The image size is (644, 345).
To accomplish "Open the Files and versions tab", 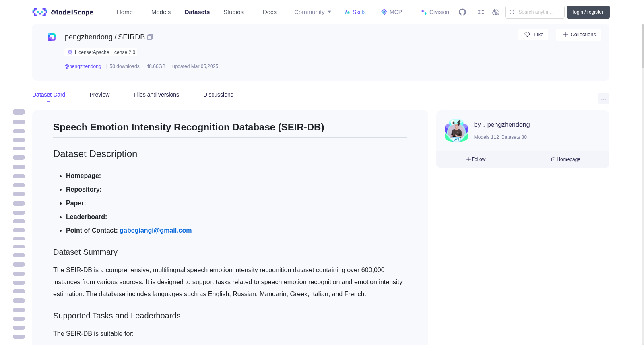I will 156,95.
